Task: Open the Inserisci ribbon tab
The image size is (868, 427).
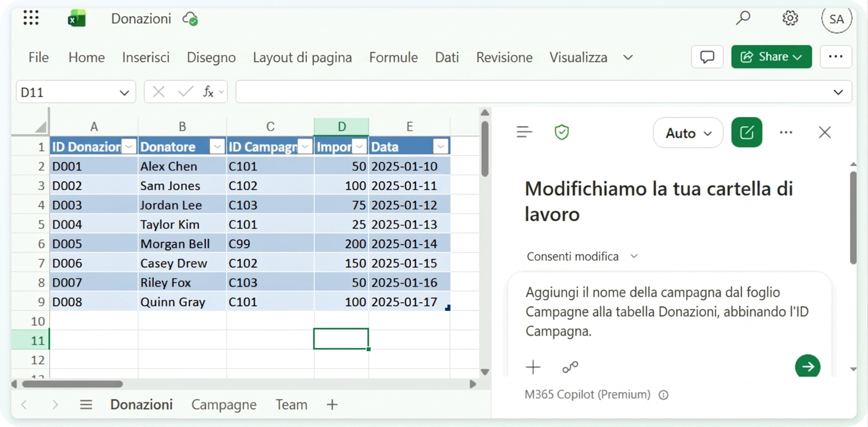Action: click(145, 58)
